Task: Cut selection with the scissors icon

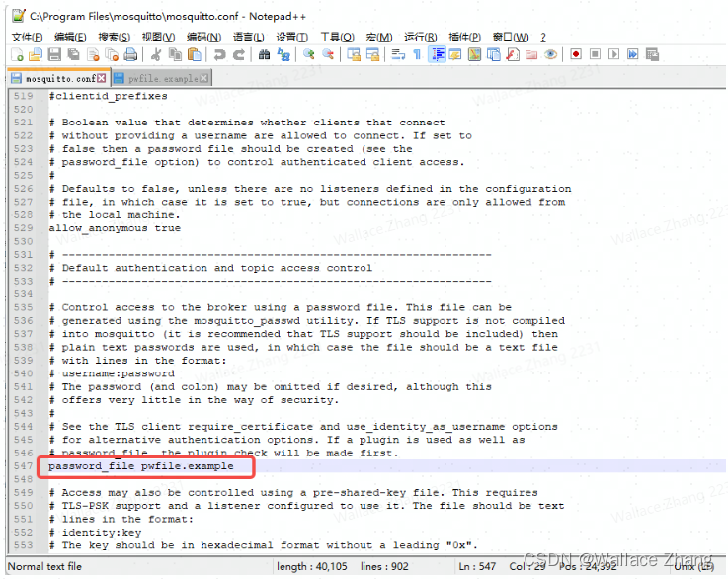Action: [x=156, y=54]
